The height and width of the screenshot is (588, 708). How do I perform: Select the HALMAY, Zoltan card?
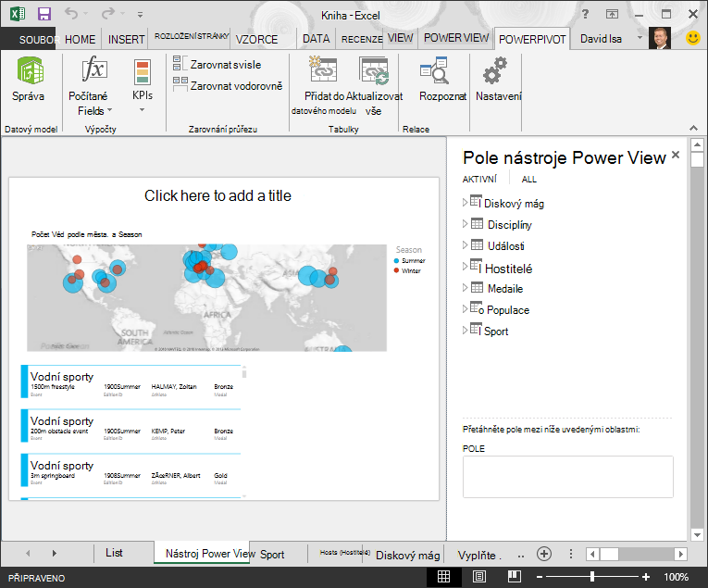point(130,382)
